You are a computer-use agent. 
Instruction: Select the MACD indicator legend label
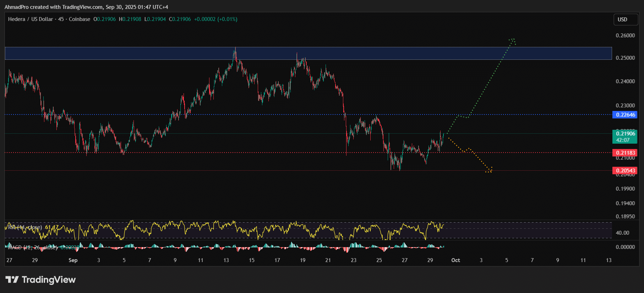32,247
